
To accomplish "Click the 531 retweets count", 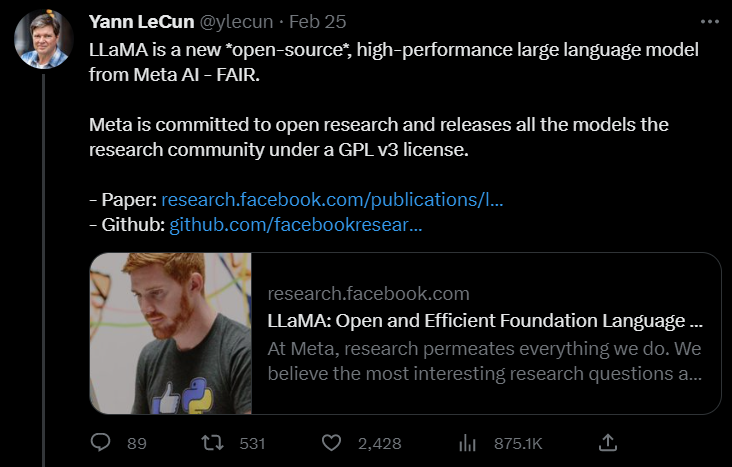I will click(x=255, y=442).
